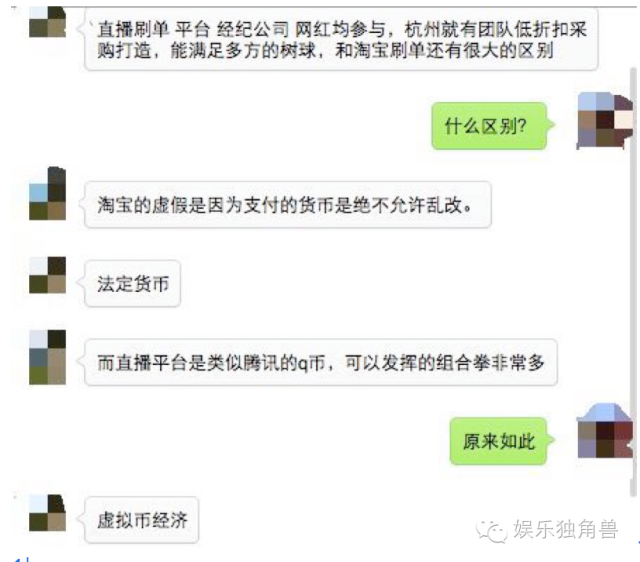This screenshot has height=562, width=640.
Task: Click avatar beside 而直播平台 message
Action: click(47, 357)
